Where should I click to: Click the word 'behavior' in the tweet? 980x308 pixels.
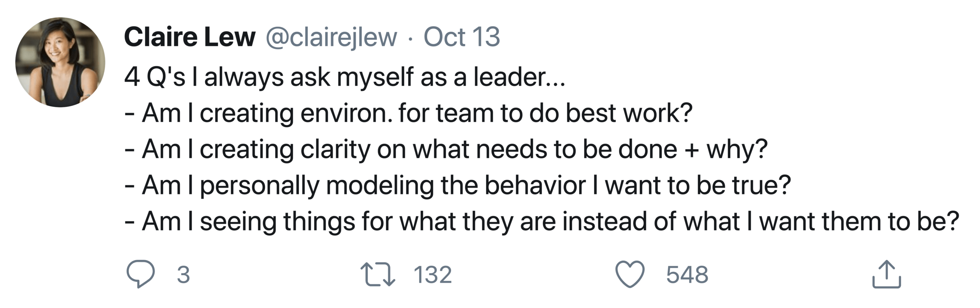coord(535,185)
